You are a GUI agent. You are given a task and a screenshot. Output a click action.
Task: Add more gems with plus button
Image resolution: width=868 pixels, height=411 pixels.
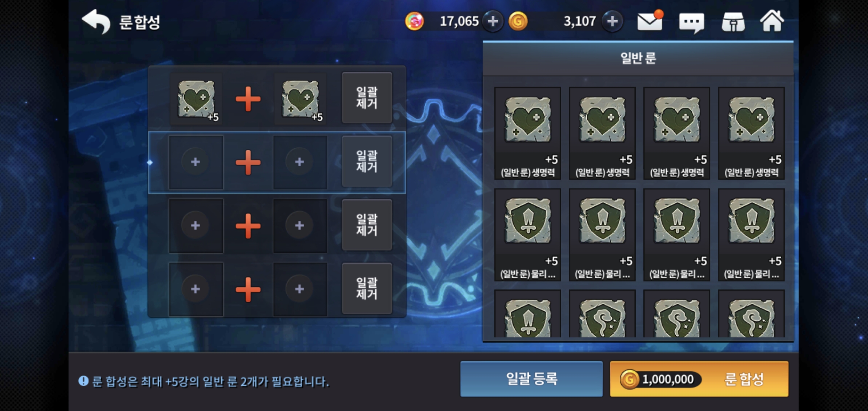tap(493, 21)
